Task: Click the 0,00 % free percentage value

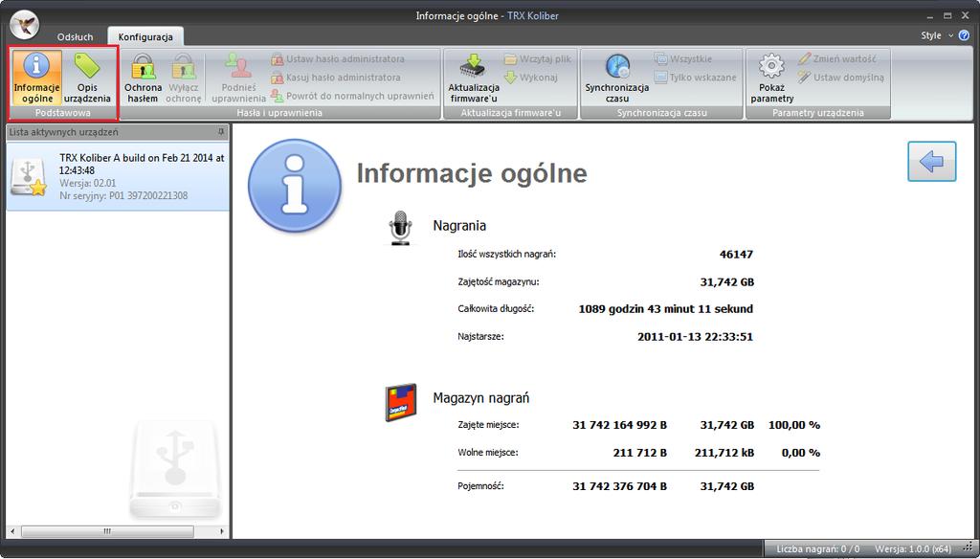Action: [801, 453]
